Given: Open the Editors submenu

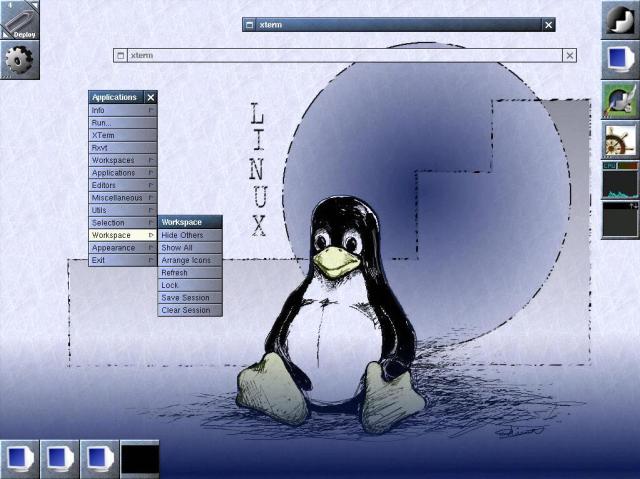Looking at the screenshot, I should [122, 185].
